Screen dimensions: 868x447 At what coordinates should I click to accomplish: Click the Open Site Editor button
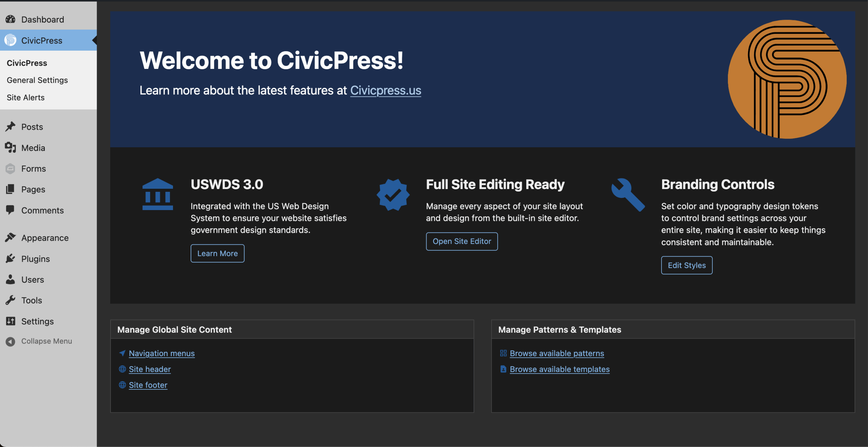(462, 241)
